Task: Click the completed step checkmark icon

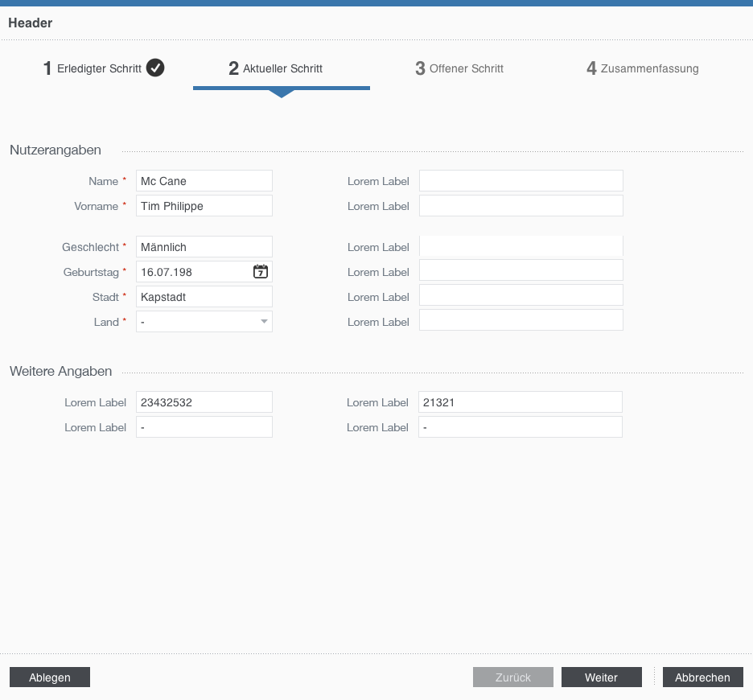Action: click(155, 68)
